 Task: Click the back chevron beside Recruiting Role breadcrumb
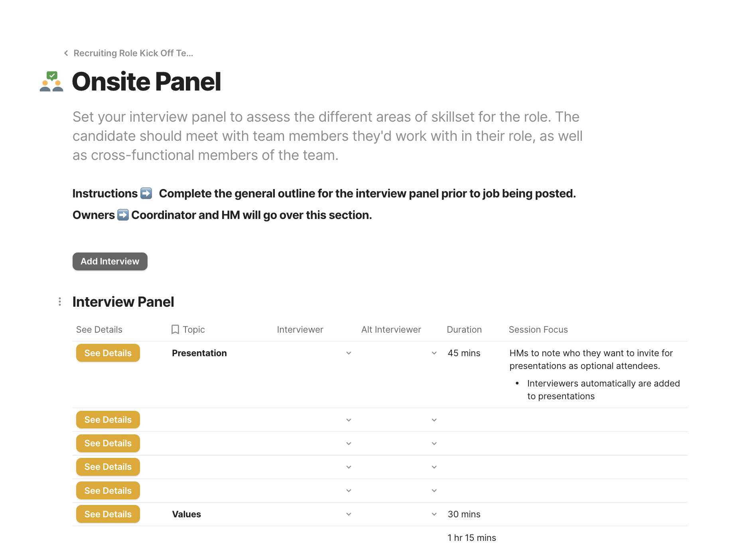[66, 53]
